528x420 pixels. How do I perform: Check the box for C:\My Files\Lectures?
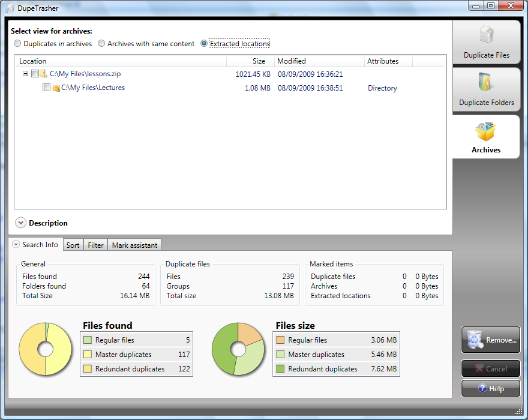[46, 88]
